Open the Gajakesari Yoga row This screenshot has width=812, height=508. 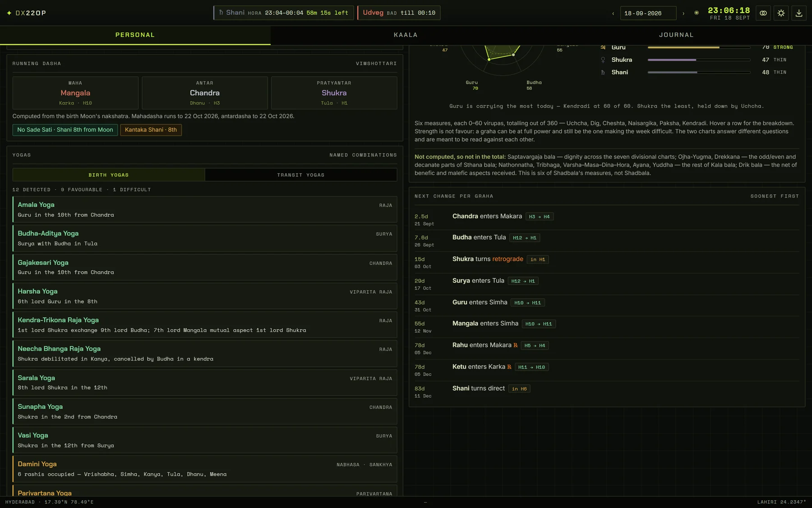(x=205, y=267)
